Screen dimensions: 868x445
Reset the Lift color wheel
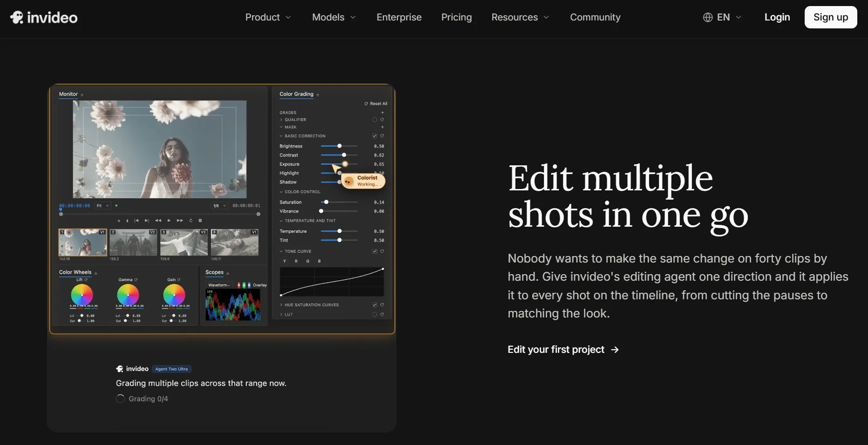tap(86, 280)
